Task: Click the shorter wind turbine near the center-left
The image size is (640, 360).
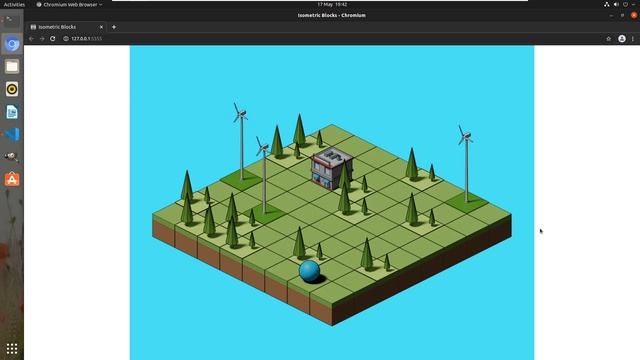Action: tap(264, 175)
